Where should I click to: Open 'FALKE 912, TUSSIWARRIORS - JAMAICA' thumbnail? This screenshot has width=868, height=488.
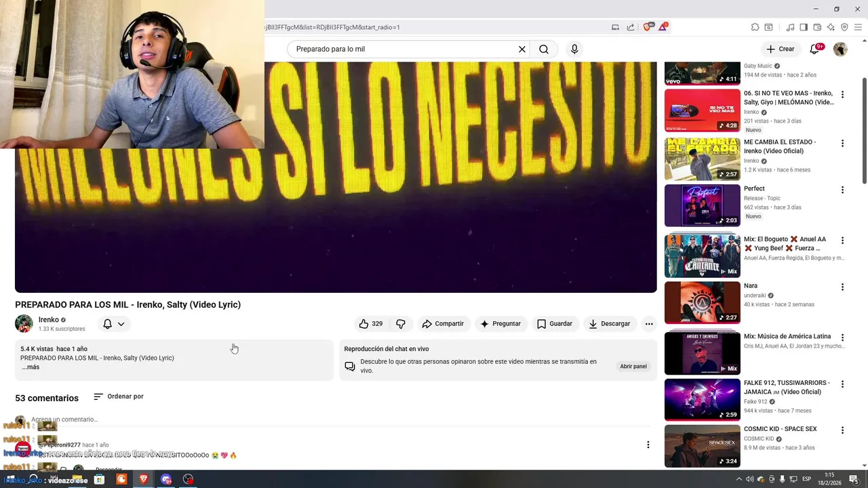coord(702,400)
